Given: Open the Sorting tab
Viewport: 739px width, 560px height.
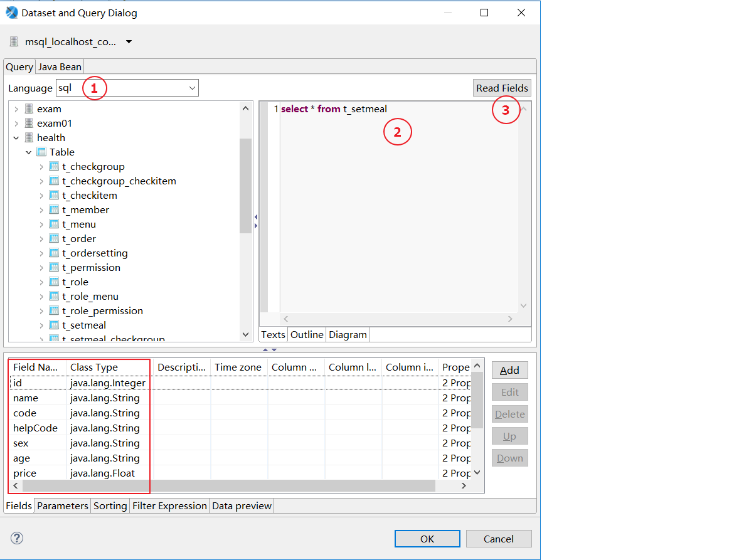Looking at the screenshot, I should pyautogui.click(x=110, y=506).
